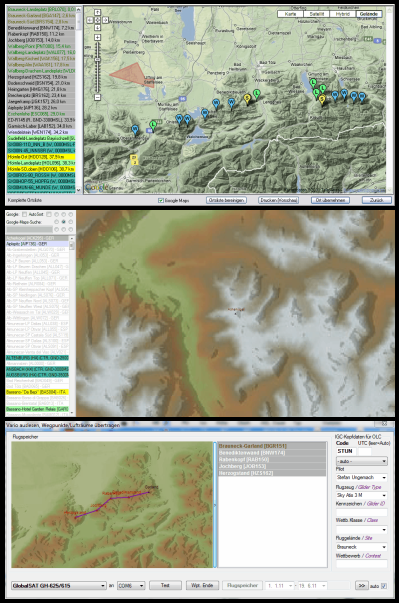Click the map zoom-out minus icon
The height and width of the screenshot is (603, 399).
[98, 97]
